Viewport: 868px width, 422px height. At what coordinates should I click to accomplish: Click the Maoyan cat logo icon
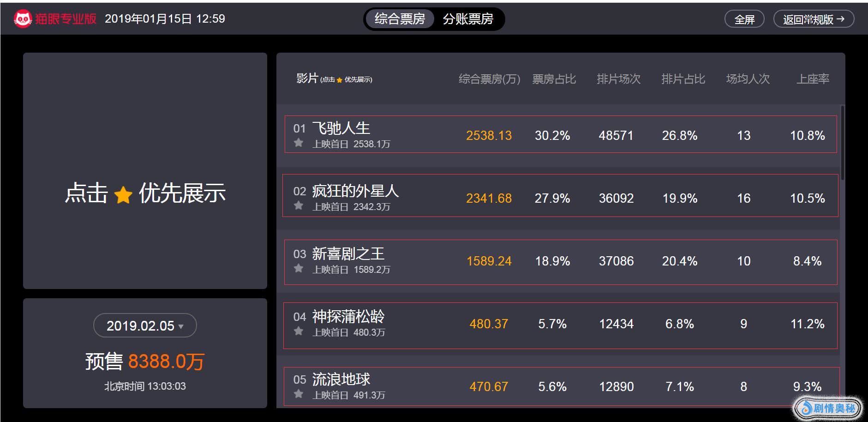click(x=23, y=19)
